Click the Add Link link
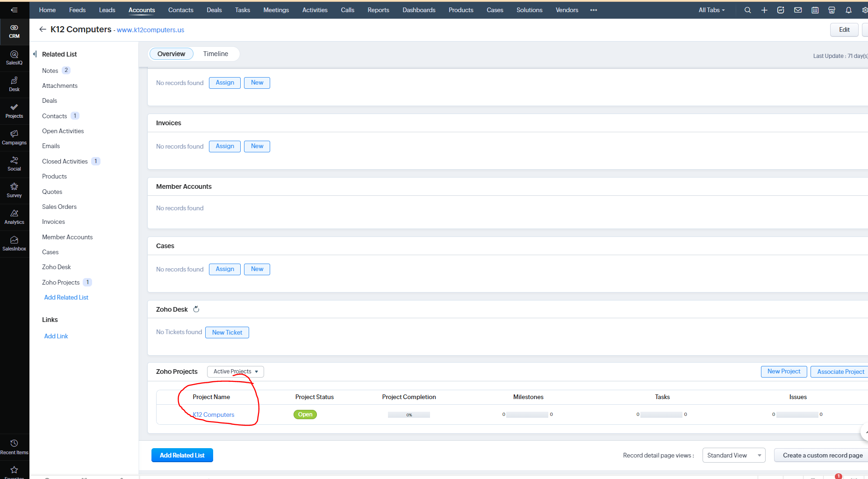 56,336
